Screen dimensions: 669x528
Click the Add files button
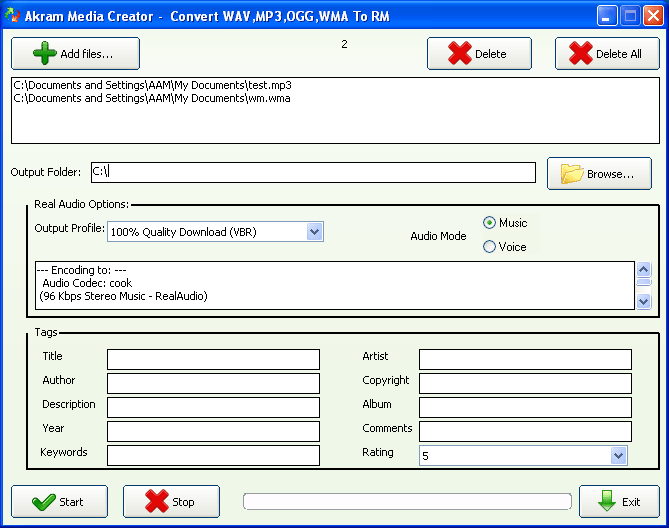coord(75,54)
